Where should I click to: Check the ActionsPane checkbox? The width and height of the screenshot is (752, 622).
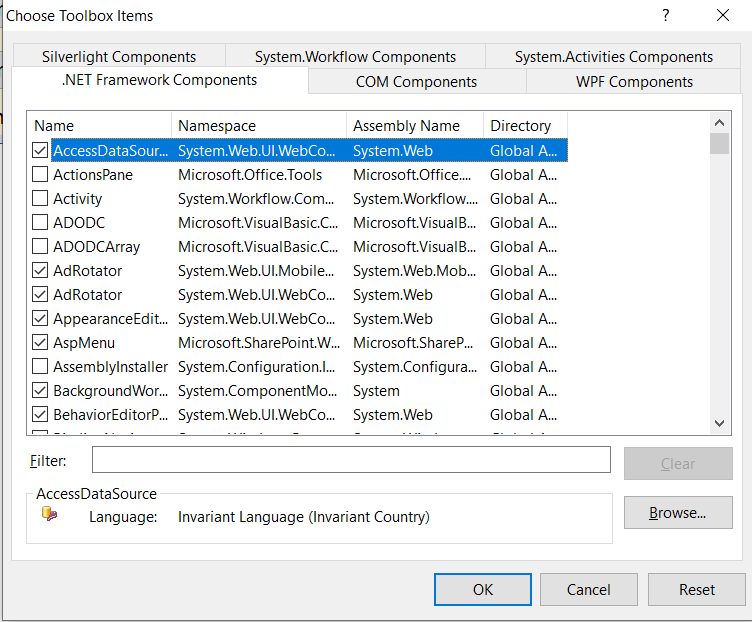tap(40, 175)
